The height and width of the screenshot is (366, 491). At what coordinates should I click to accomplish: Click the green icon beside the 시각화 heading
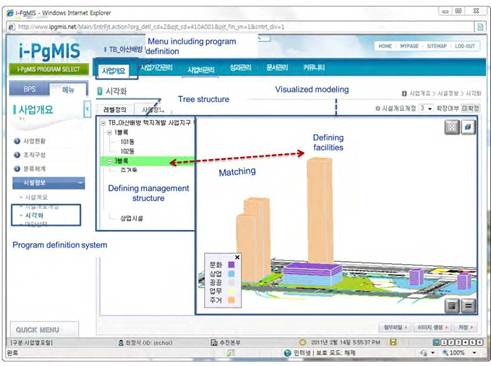click(99, 91)
